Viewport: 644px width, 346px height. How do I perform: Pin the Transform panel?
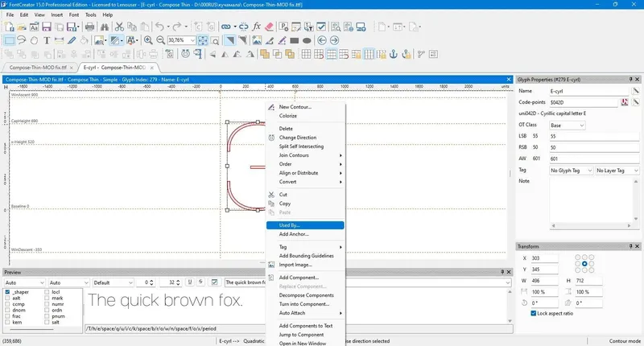630,246
